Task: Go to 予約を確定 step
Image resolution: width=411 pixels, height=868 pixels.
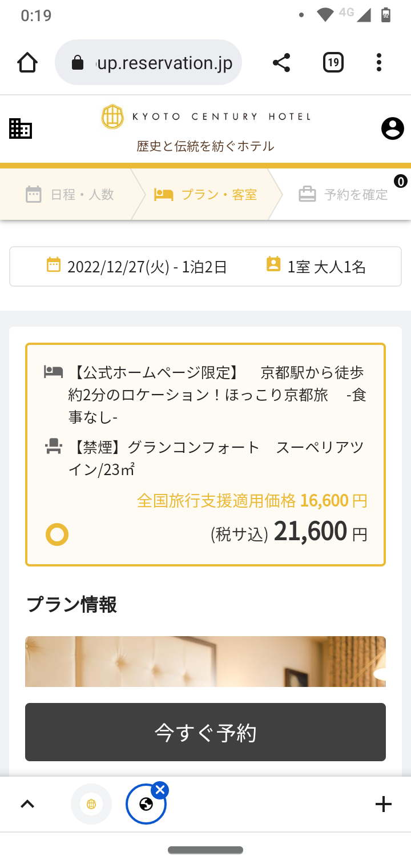Action: click(x=343, y=195)
